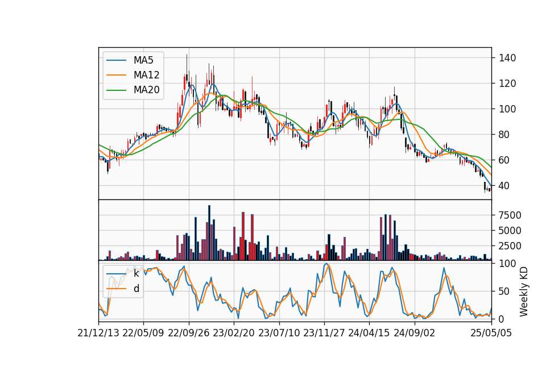Click the 23/11/27 date axis label
This screenshot has height=392, width=546.
(x=324, y=333)
